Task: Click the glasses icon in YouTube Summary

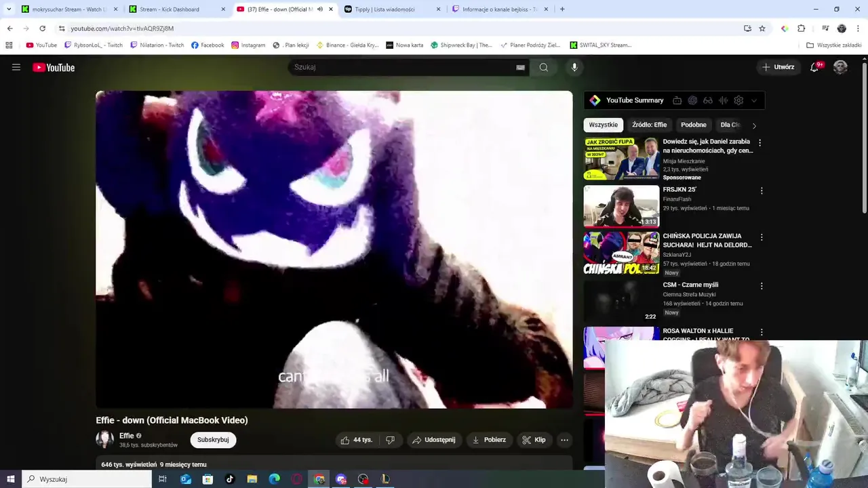Action: (x=708, y=100)
